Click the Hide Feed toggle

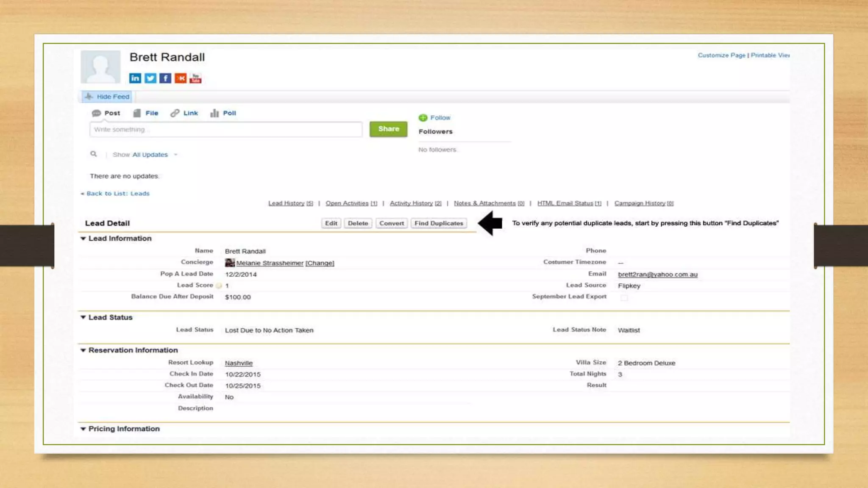(108, 97)
